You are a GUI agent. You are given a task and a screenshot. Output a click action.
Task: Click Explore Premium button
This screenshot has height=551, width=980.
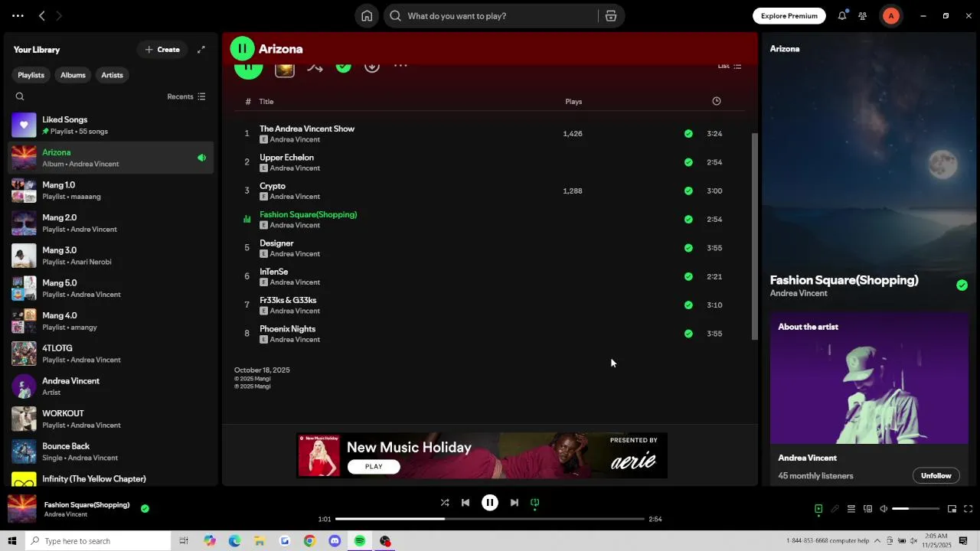click(x=789, y=16)
